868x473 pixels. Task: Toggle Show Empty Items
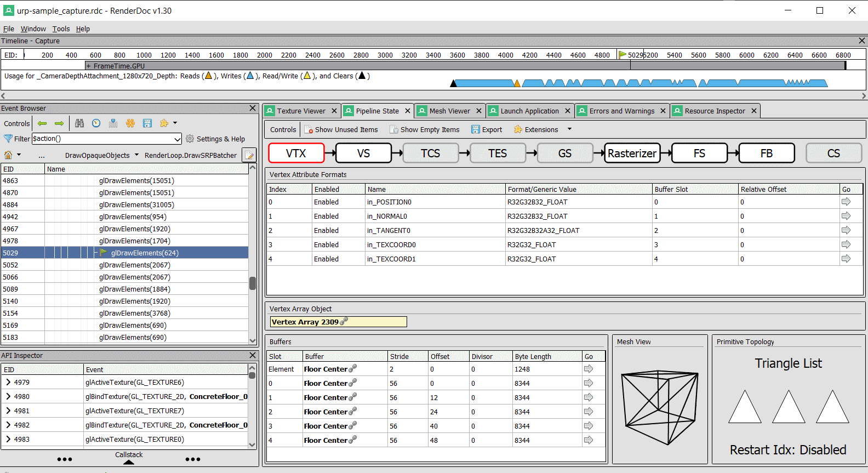tap(425, 130)
